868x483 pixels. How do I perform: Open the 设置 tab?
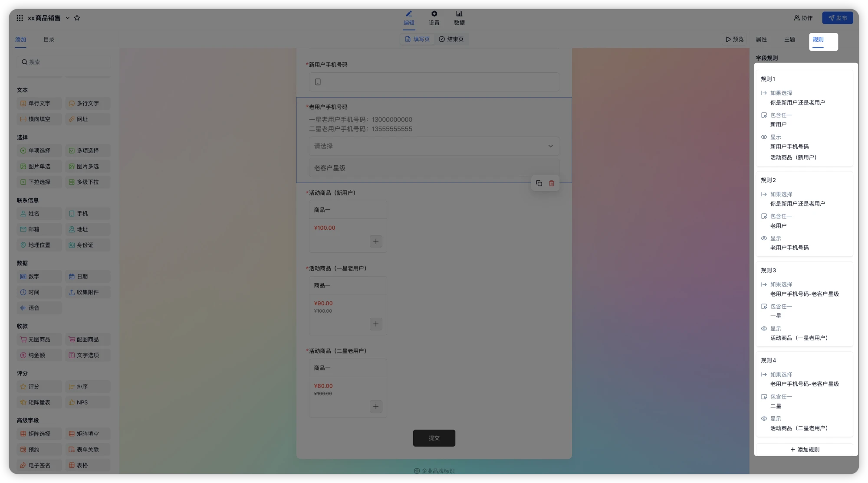point(434,18)
